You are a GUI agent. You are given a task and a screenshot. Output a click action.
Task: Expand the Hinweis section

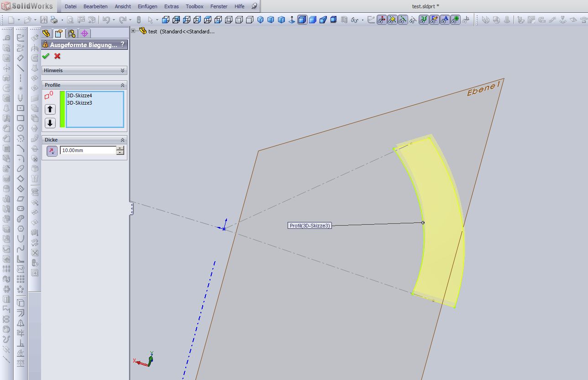point(122,70)
